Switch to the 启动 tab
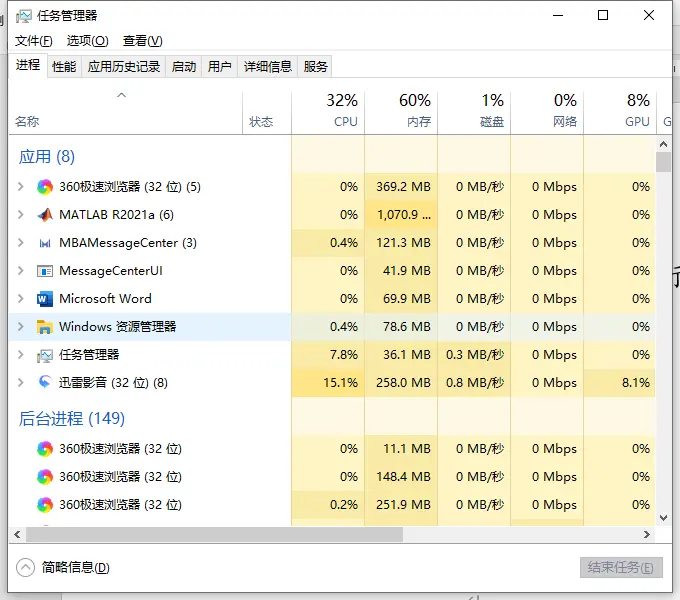 coord(183,67)
